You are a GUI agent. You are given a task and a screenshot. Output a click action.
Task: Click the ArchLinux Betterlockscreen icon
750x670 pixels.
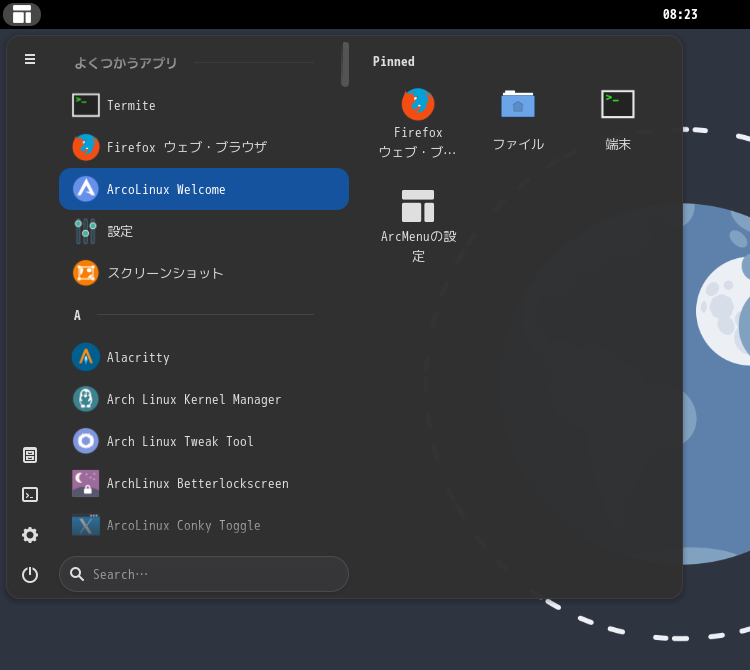[x=86, y=483]
